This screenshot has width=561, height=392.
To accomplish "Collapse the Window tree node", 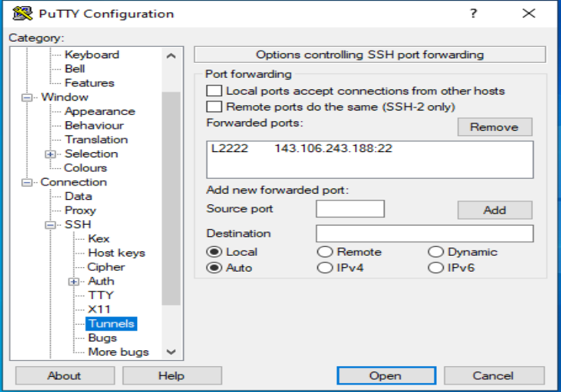I will click(26, 98).
